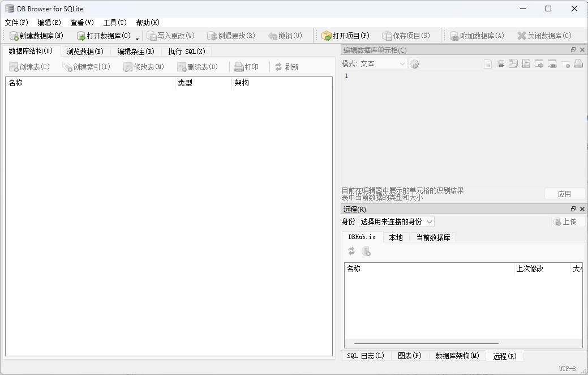
Task: Open the 查看(V) menu
Action: tap(81, 23)
